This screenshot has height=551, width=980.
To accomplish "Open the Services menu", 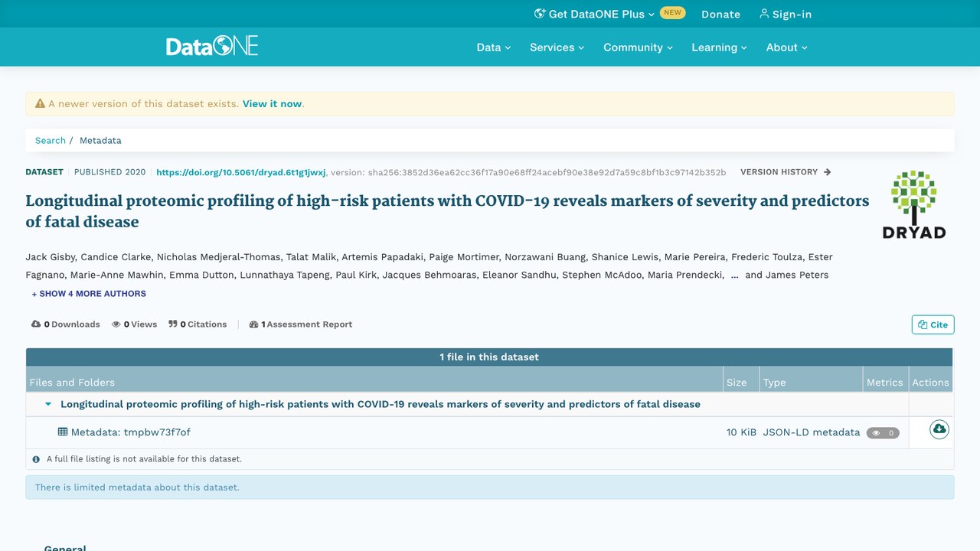I will (x=557, y=47).
